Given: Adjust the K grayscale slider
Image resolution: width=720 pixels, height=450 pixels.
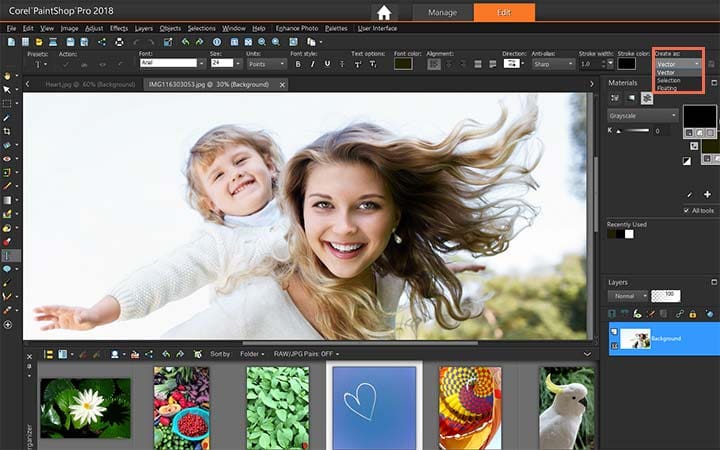Looking at the screenshot, I should 633,131.
